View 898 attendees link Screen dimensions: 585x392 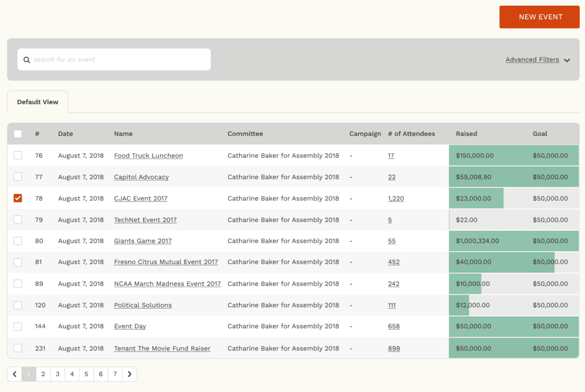click(394, 348)
